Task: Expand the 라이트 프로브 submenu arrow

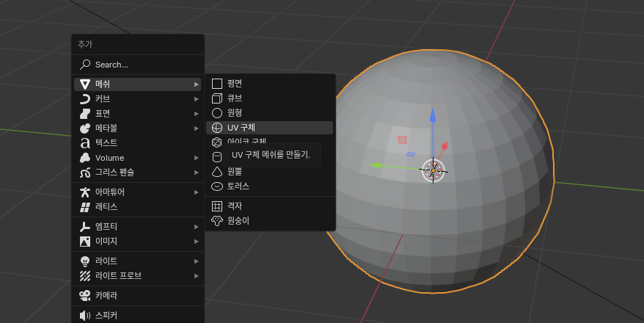Action: [x=197, y=276]
